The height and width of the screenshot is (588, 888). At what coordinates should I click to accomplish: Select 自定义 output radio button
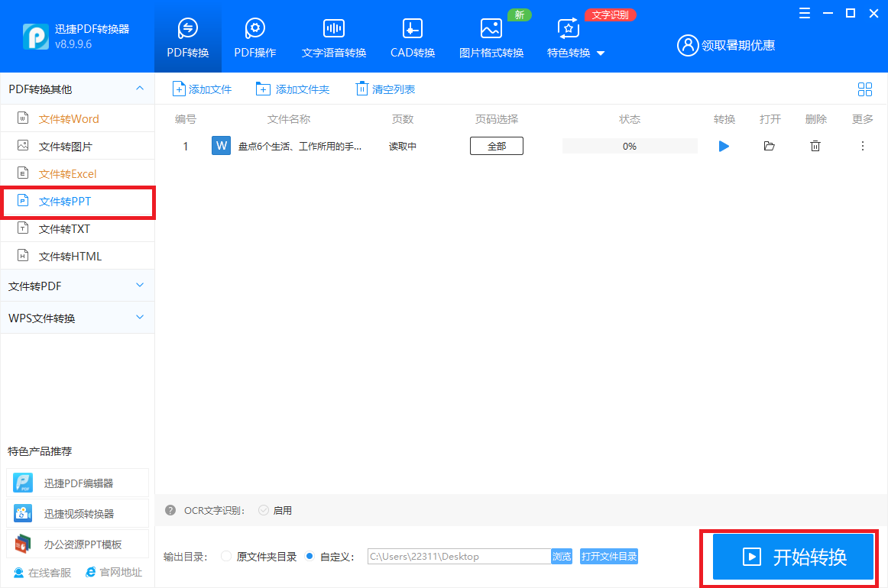(x=310, y=556)
